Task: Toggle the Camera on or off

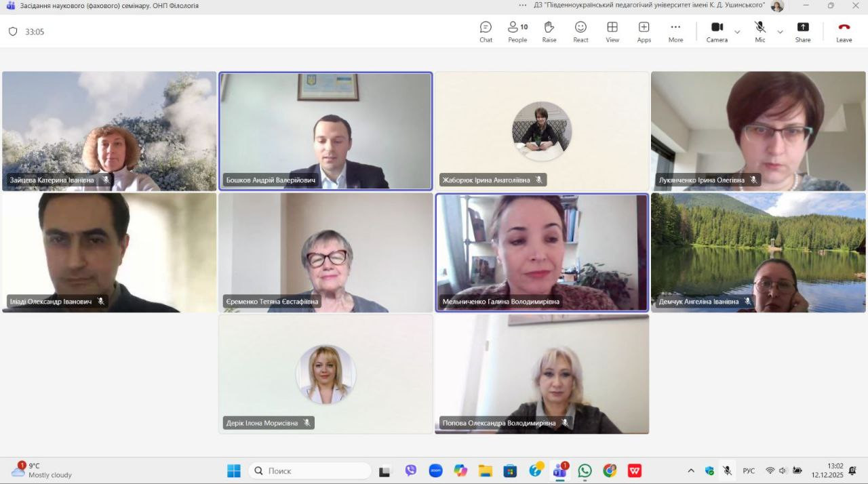Action: tap(717, 31)
